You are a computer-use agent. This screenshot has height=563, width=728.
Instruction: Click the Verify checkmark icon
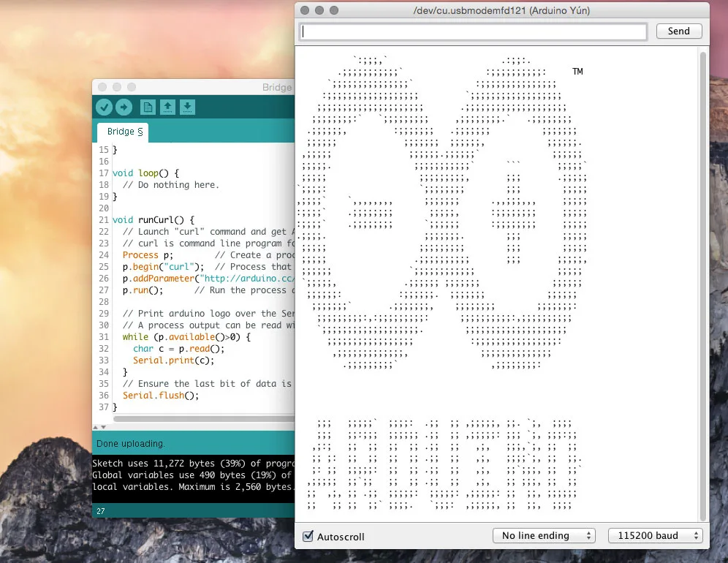coord(104,107)
